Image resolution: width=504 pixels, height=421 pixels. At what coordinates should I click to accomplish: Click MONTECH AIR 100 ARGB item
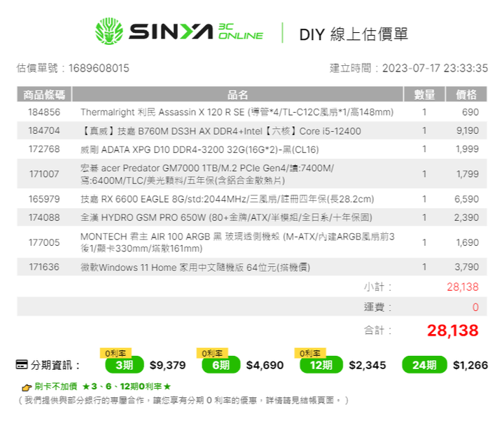point(237,242)
